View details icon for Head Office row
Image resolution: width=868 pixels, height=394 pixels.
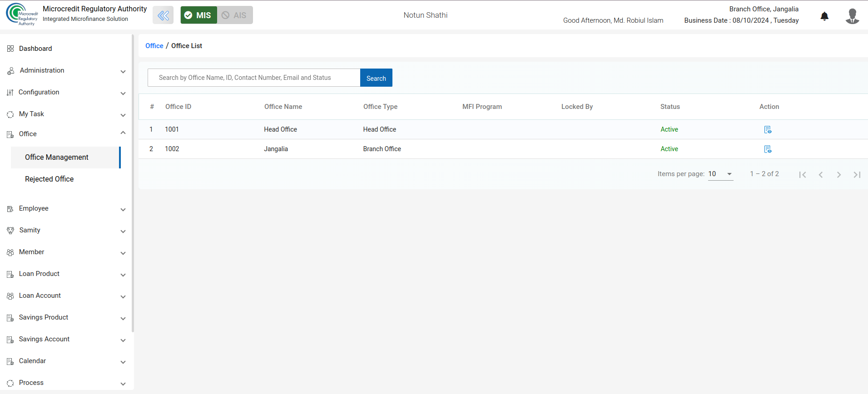click(768, 130)
